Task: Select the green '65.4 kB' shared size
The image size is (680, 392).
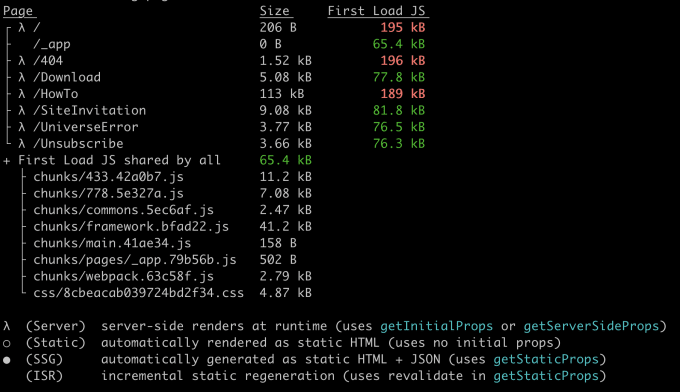Action: click(286, 160)
